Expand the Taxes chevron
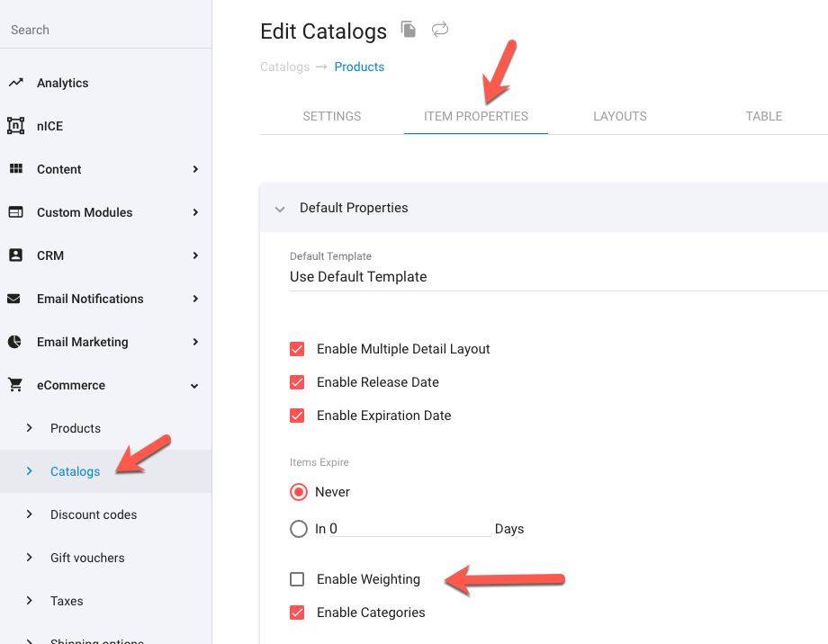The height and width of the screenshot is (644, 828). 29,601
